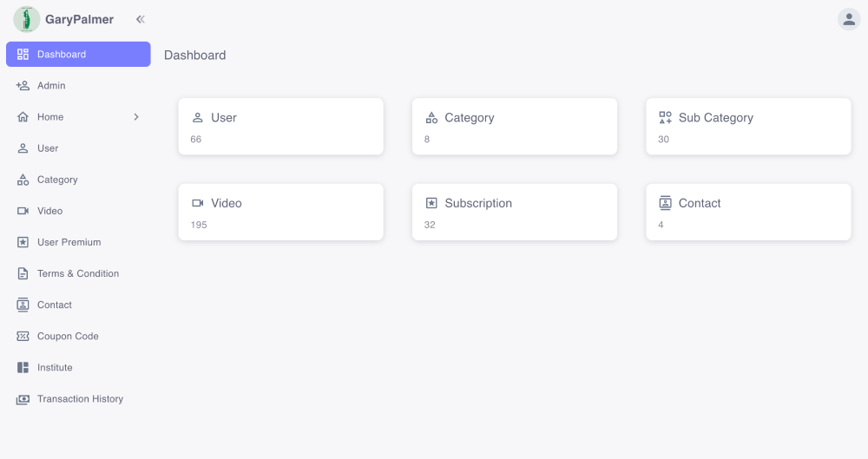
Task: Open the user profile avatar icon
Action: tap(848, 19)
